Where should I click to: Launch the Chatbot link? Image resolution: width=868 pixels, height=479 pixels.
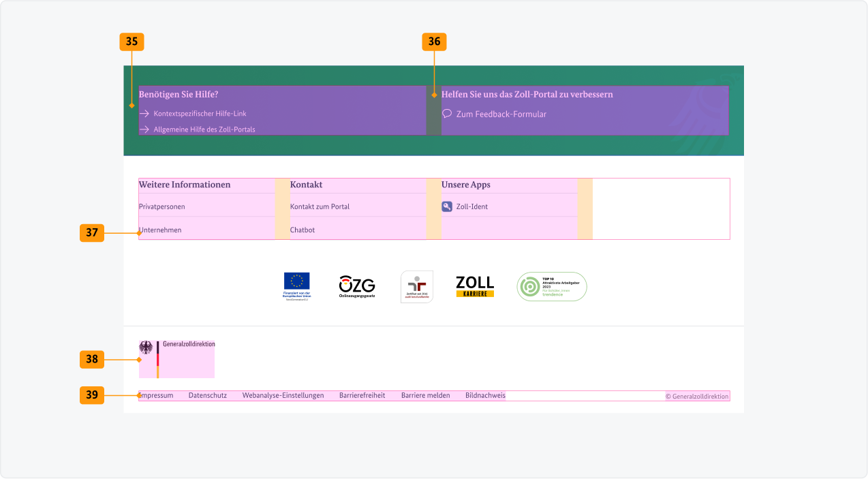303,230
